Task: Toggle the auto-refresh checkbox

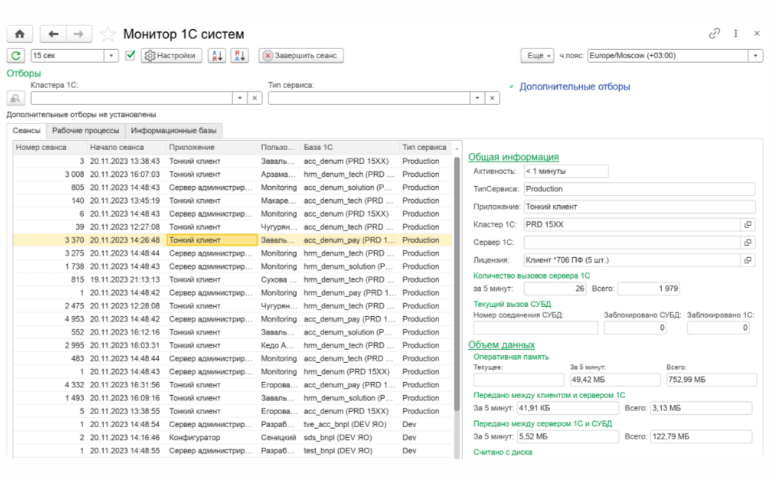Action: [130, 56]
